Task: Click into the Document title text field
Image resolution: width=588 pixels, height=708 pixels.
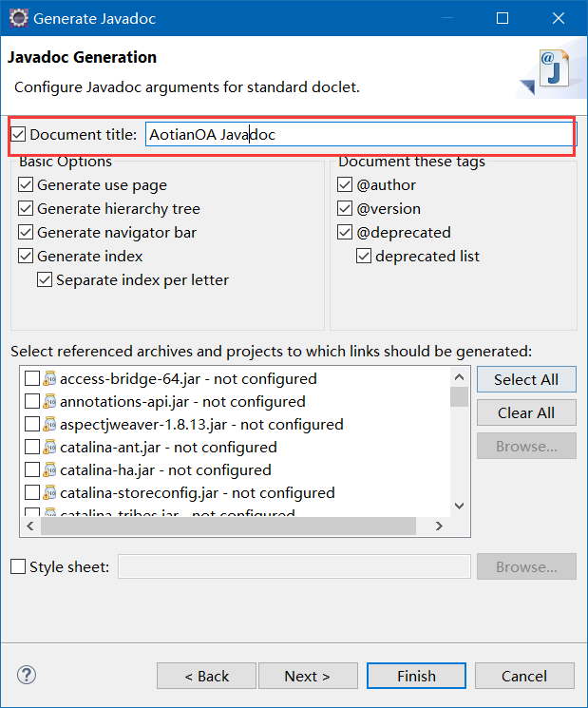Action: point(360,135)
